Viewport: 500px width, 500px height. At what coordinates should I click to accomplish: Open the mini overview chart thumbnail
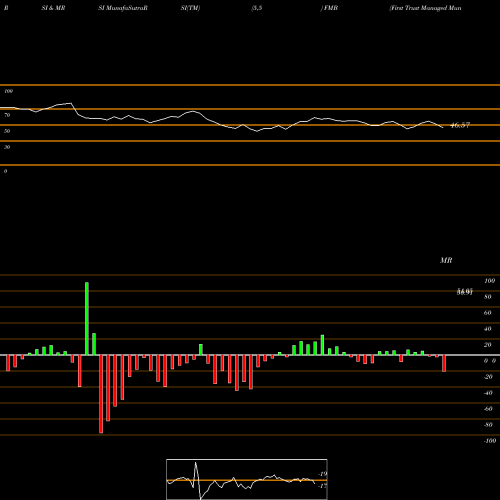247,479
